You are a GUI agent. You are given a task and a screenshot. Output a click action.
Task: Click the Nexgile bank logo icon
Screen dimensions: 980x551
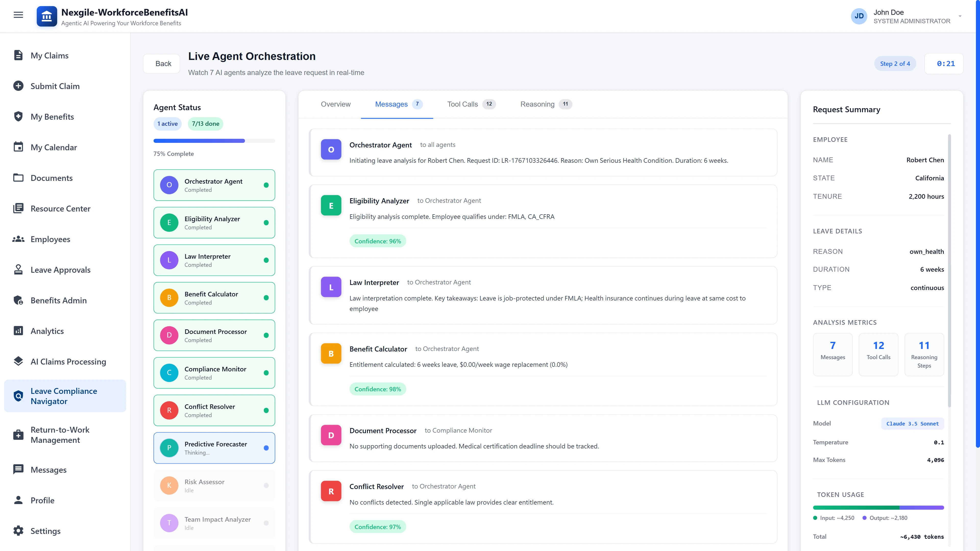pos(46,16)
